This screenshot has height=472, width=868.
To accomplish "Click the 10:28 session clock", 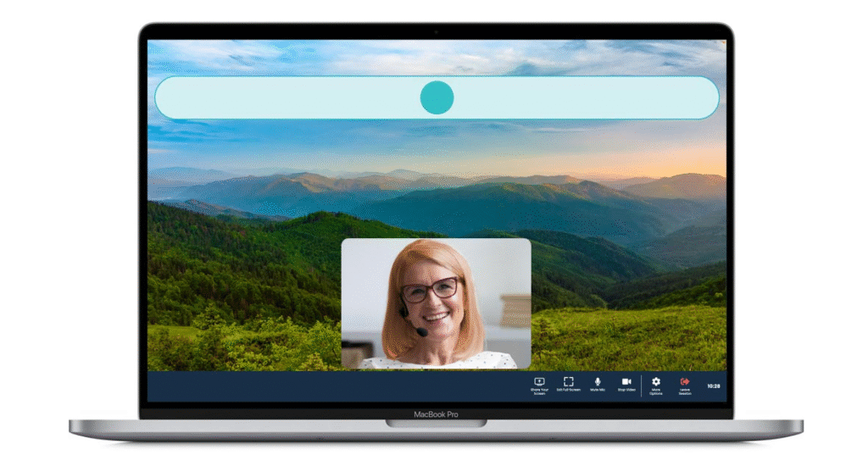I will point(714,386).
